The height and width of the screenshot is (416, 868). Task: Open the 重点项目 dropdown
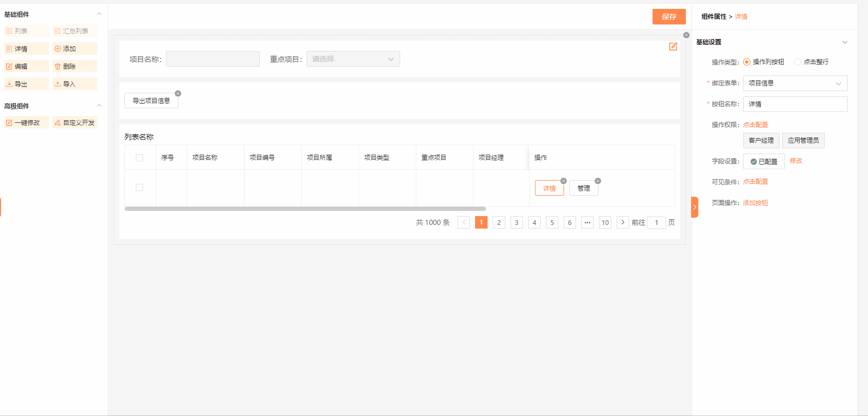point(353,59)
